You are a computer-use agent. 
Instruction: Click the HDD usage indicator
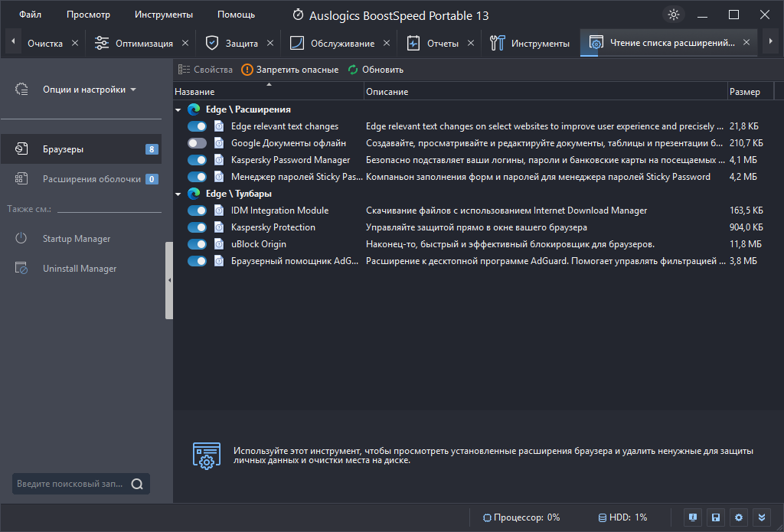pyautogui.click(x=622, y=517)
